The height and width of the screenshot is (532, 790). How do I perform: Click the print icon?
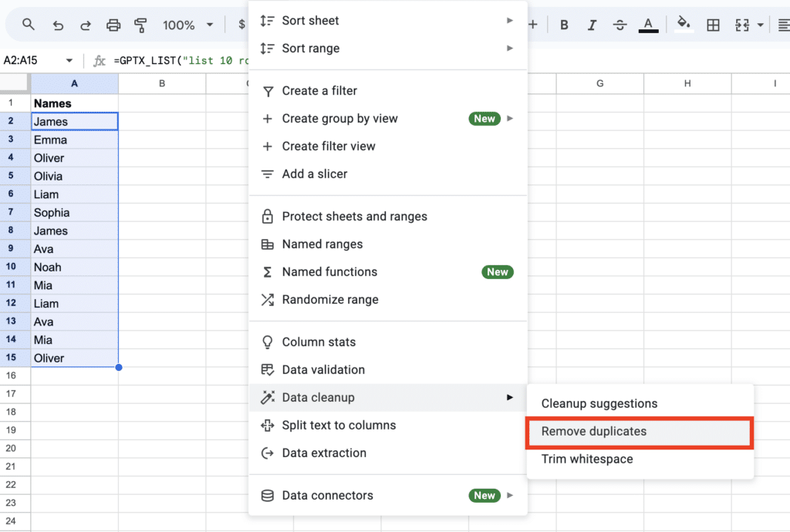point(113,25)
